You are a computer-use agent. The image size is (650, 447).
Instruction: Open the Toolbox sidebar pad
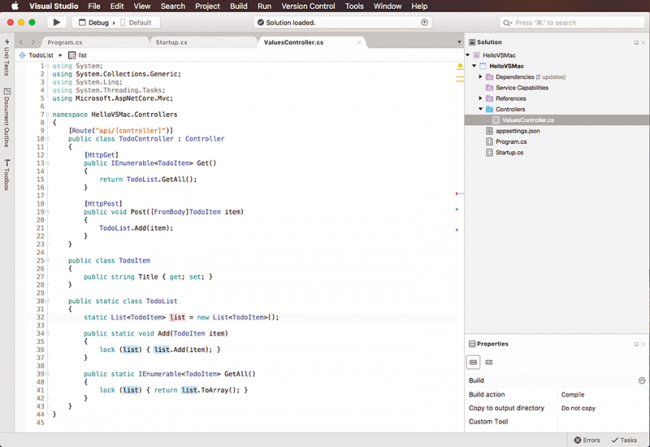point(7,175)
